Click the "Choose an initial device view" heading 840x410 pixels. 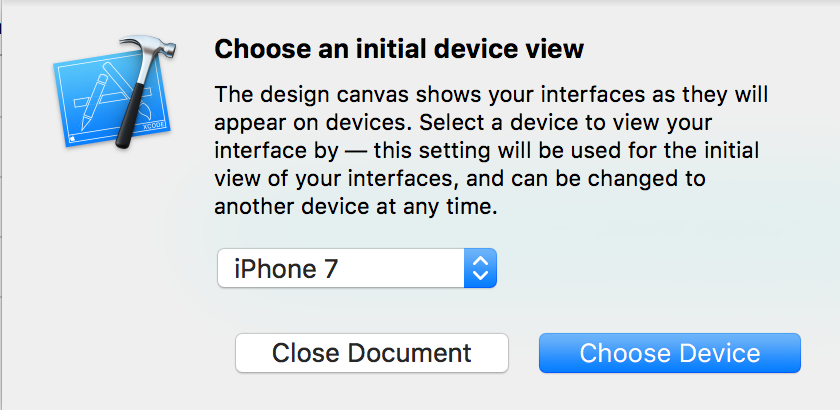coord(399,48)
